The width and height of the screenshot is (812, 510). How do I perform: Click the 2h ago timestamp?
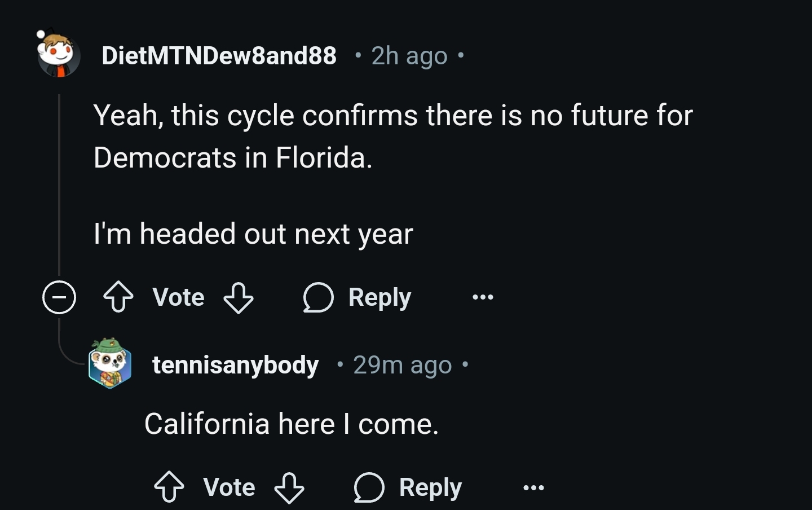pos(409,55)
